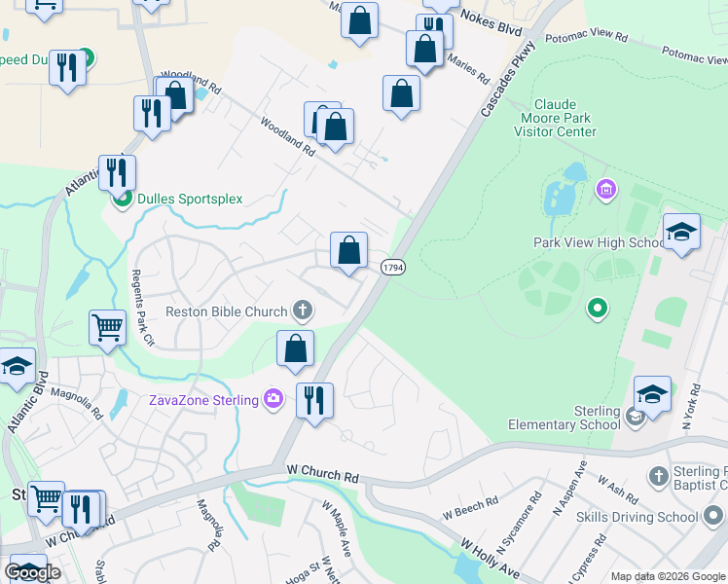Click the W Holly Ave label

click(491, 558)
